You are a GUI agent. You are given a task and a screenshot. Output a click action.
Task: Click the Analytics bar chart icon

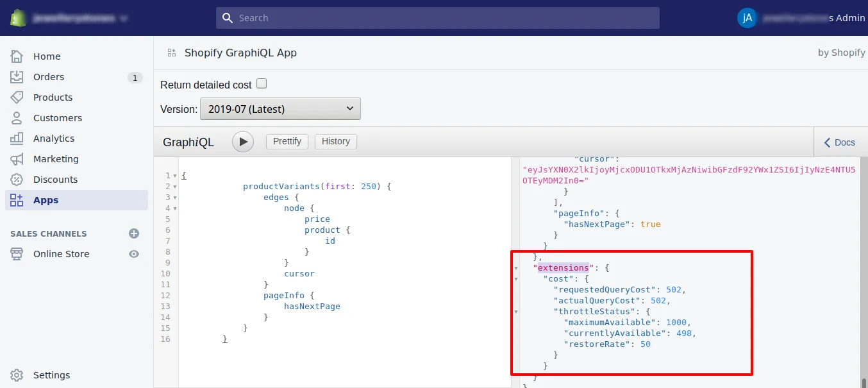[x=17, y=139]
